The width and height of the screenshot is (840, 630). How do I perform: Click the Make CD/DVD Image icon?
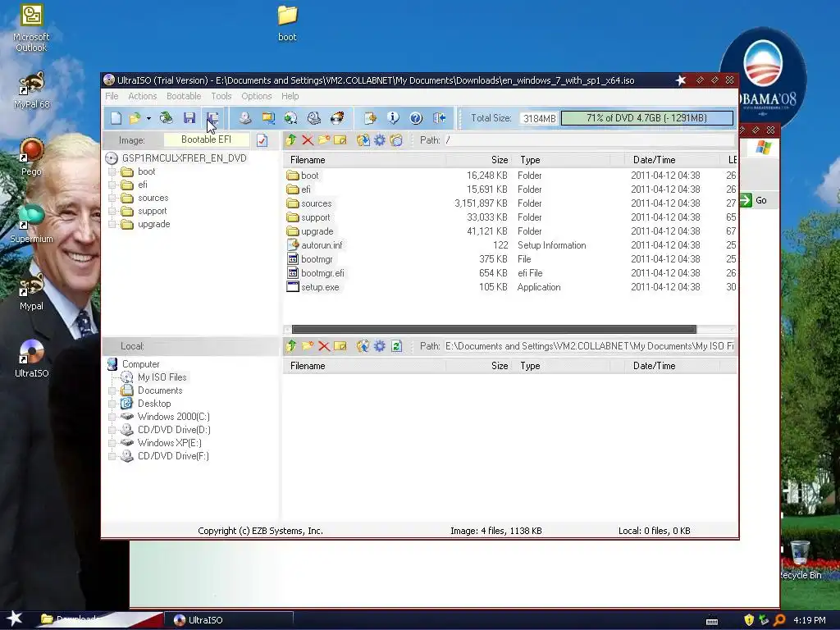point(245,118)
